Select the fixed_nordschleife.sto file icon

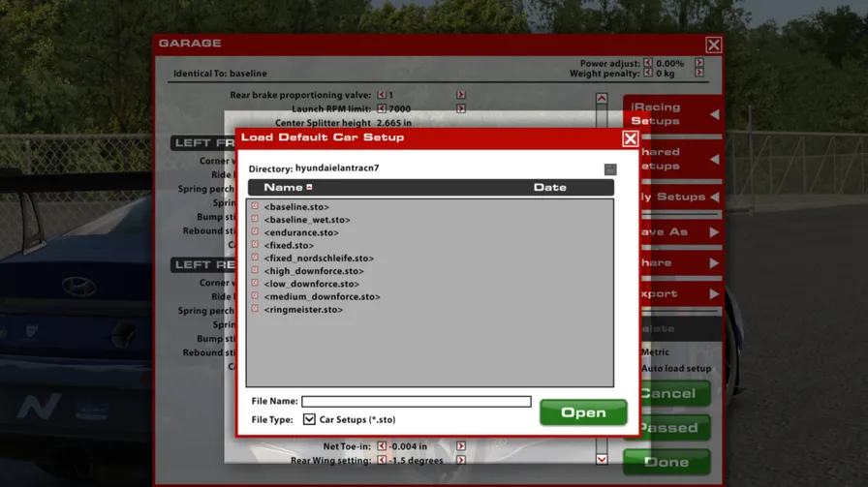pyautogui.click(x=255, y=258)
